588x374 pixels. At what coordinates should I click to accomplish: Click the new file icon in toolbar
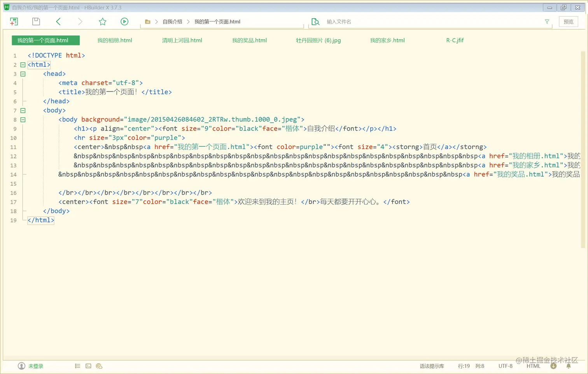point(14,22)
